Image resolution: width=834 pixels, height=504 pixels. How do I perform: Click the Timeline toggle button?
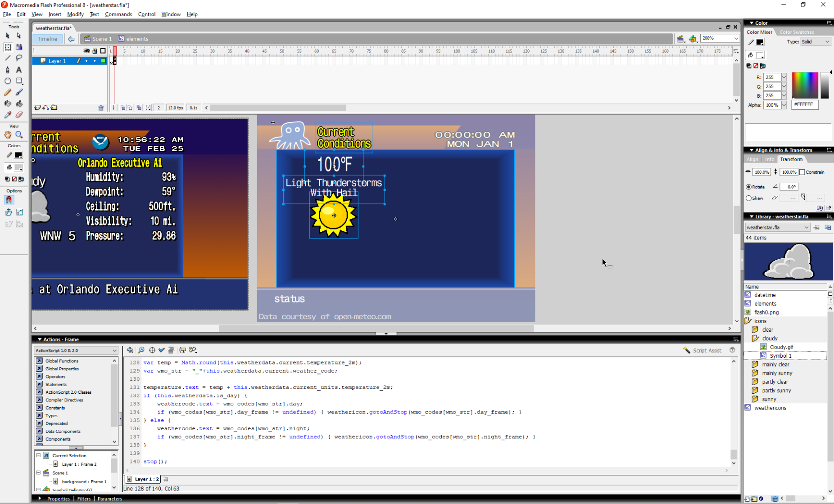(x=47, y=39)
